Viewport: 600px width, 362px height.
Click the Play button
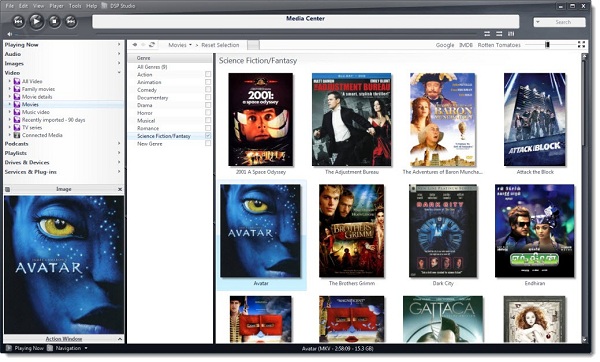point(36,21)
